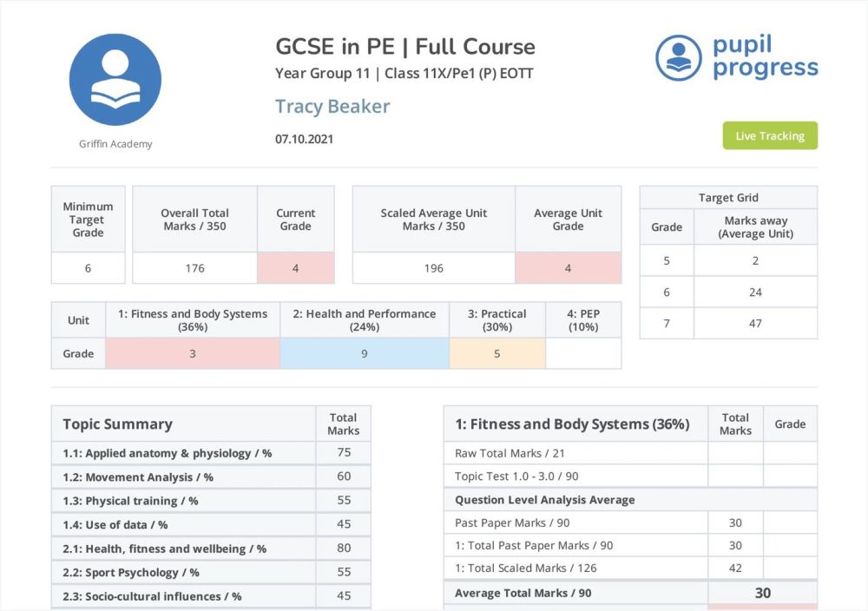Click the Target Grid header
The height and width of the screenshot is (611, 868).
coord(728,198)
